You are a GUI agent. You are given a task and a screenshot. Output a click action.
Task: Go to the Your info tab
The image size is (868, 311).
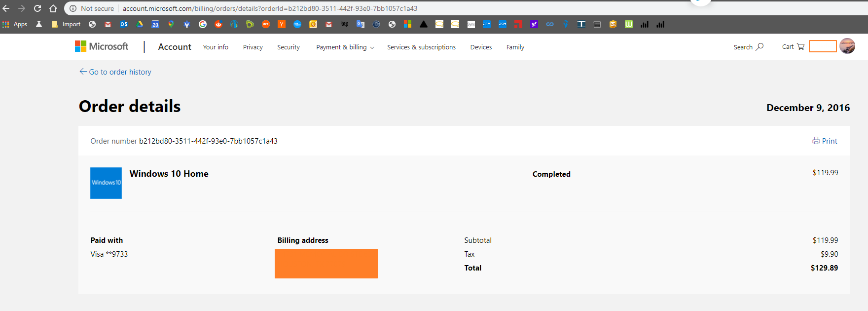pyautogui.click(x=216, y=47)
